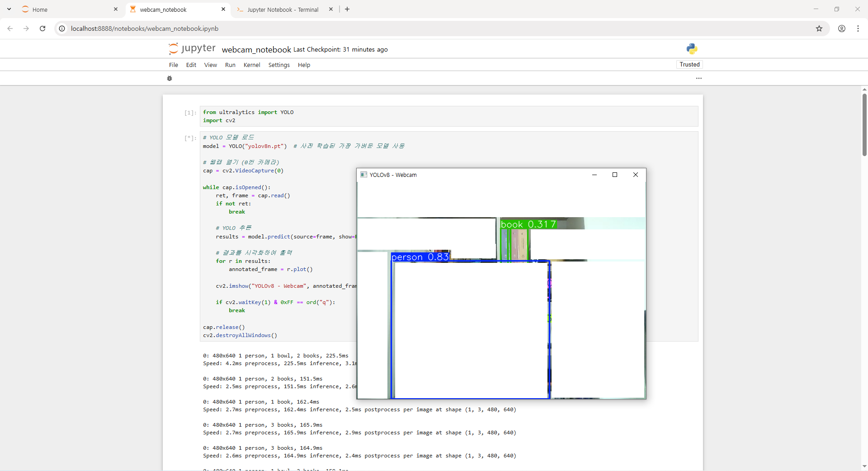This screenshot has height=471, width=868.
Task: Click the person 0.83 detection label
Action: point(420,257)
